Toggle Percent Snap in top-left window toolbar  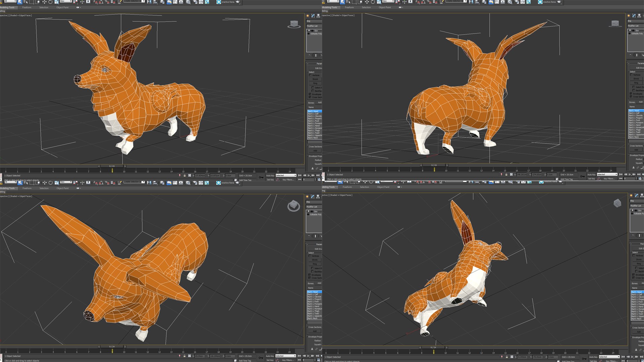107,2
